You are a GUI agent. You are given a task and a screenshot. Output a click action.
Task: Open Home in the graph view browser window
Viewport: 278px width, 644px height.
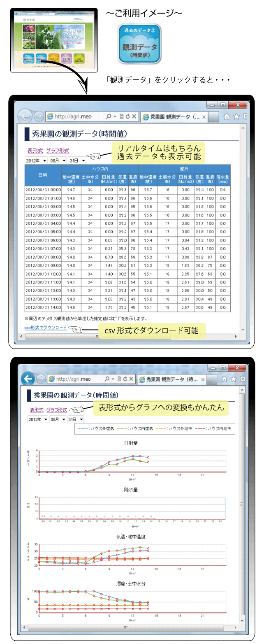tap(225, 379)
